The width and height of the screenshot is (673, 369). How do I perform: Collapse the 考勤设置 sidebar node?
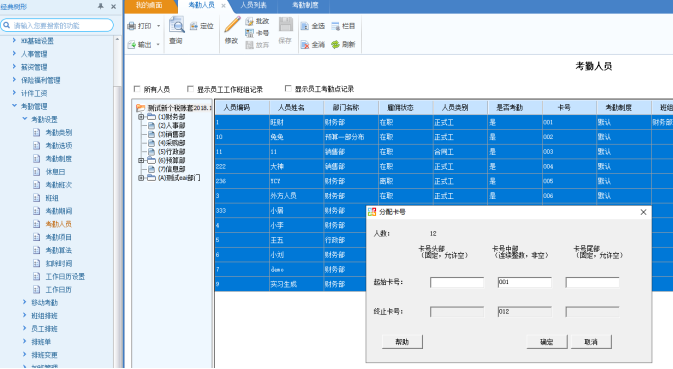click(24, 119)
